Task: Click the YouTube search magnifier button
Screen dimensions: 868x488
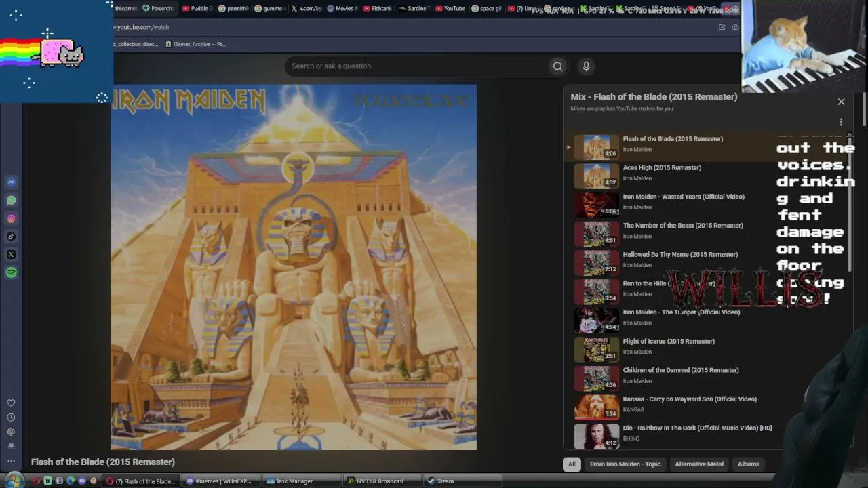Action: [558, 66]
